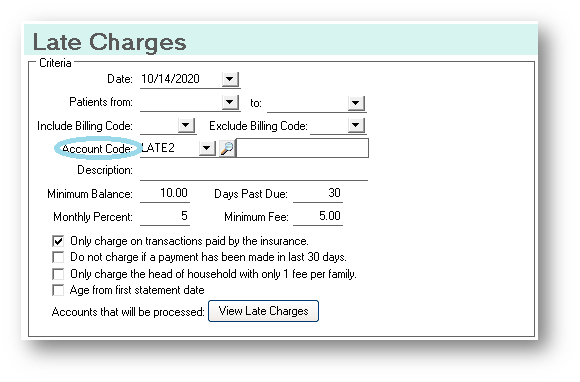Image resolution: width=580 pixels, height=382 pixels.
Task: Select the Minimum Fee field
Action: [x=318, y=216]
